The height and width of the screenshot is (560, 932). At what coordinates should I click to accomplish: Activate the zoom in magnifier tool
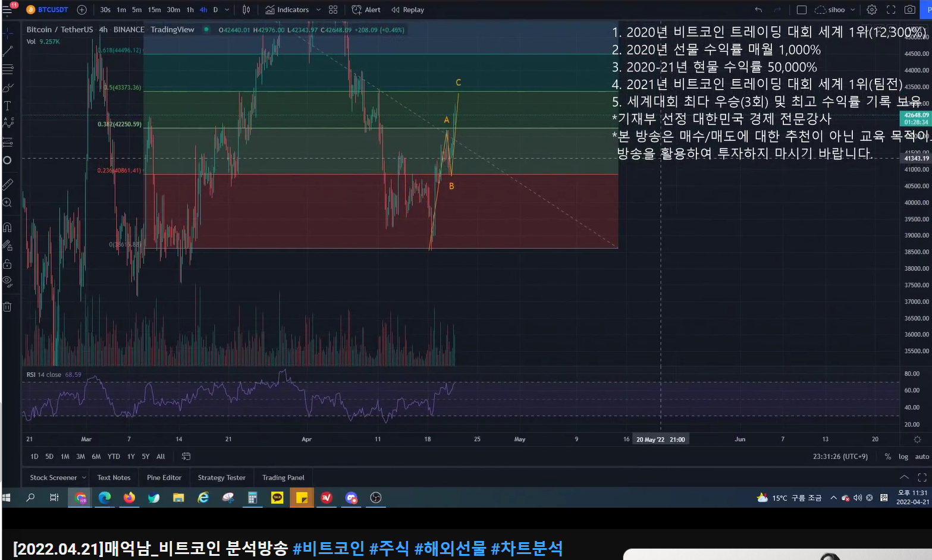click(x=8, y=203)
